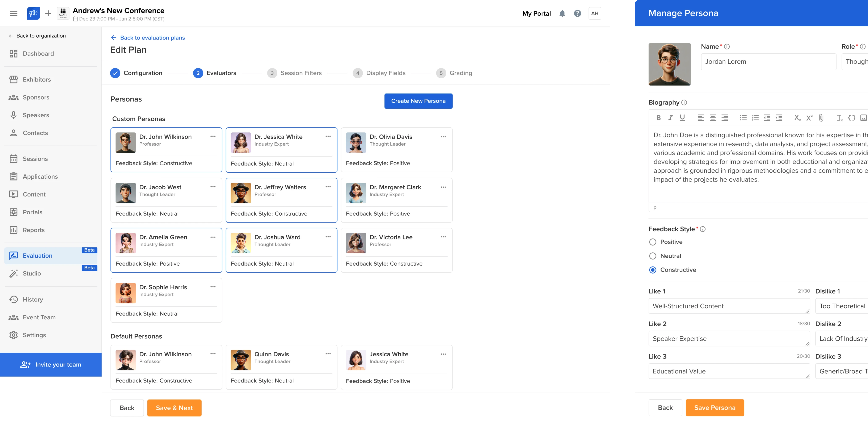Click the Create New Persona button

pos(418,101)
